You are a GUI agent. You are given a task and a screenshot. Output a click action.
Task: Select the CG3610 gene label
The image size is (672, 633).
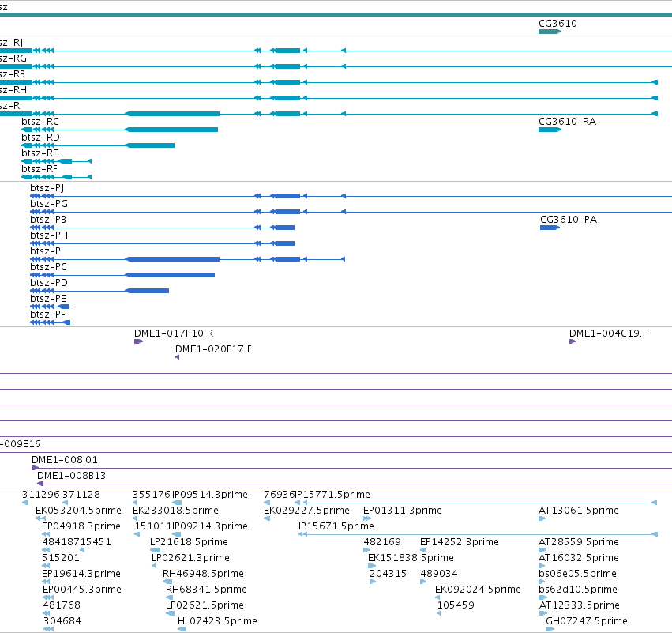[x=557, y=24]
